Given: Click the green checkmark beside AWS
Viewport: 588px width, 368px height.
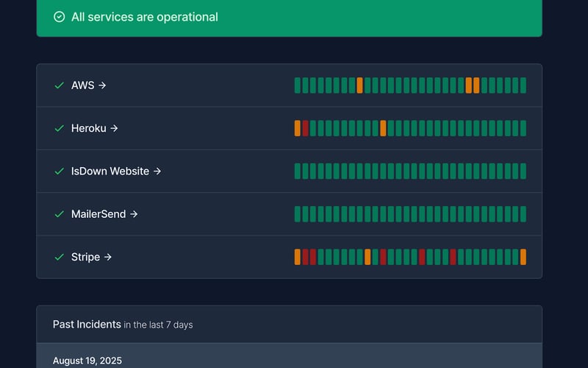Looking at the screenshot, I should 60,85.
